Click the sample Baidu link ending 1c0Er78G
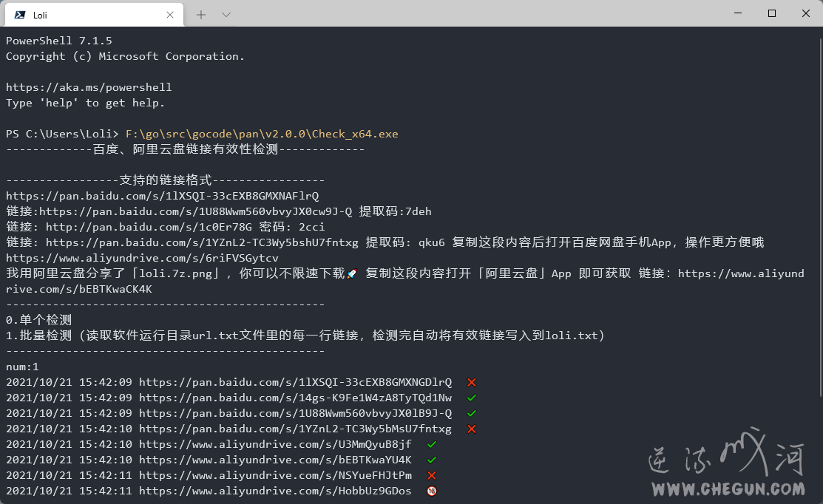823x504 pixels. pos(149,227)
